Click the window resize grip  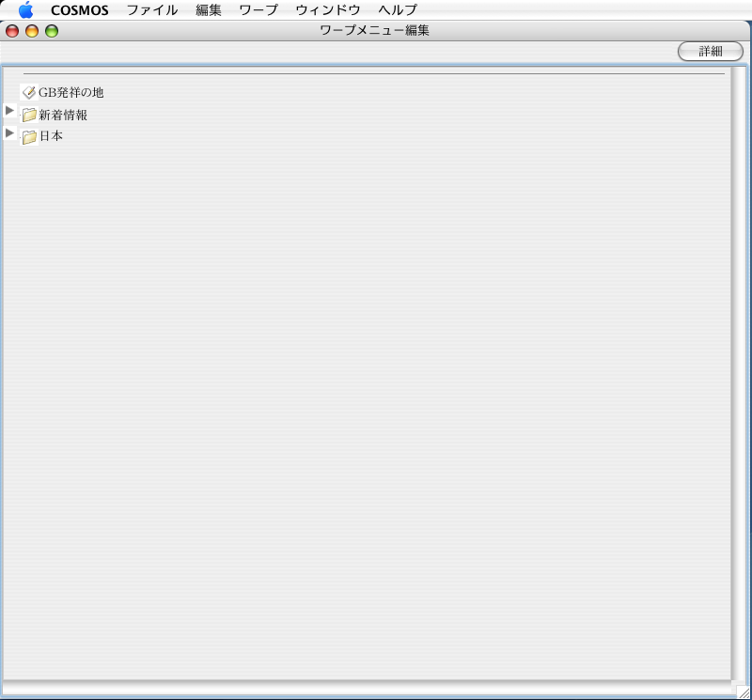click(x=744, y=692)
